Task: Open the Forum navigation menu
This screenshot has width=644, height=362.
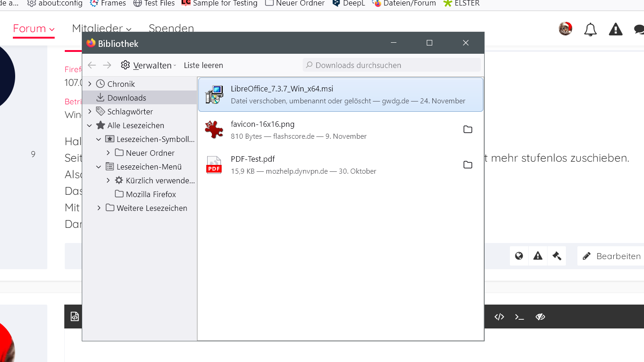Action: point(34,28)
